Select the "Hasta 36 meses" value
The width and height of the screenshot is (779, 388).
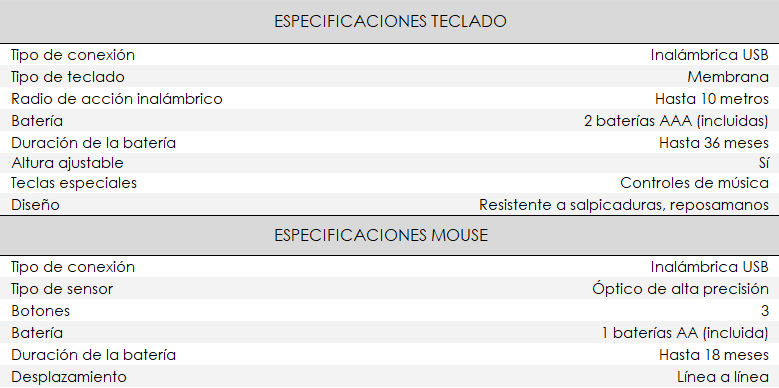coord(714,143)
